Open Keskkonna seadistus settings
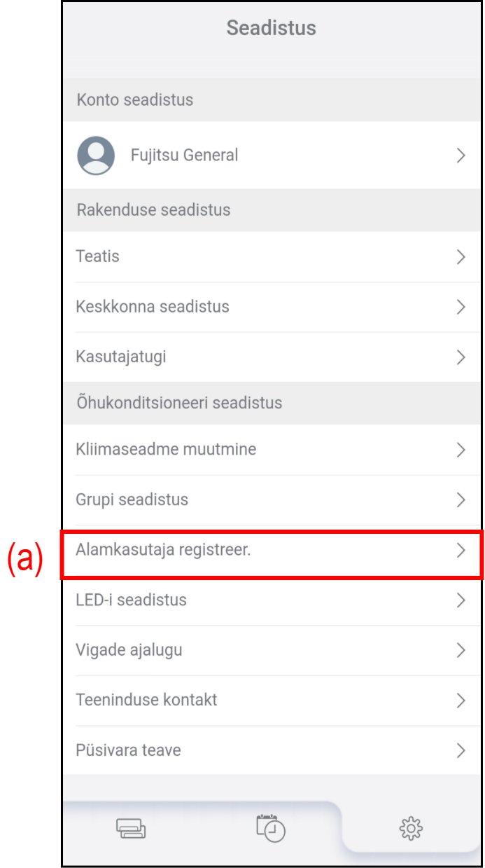Viewport: 485px width, 868px height. (x=153, y=307)
